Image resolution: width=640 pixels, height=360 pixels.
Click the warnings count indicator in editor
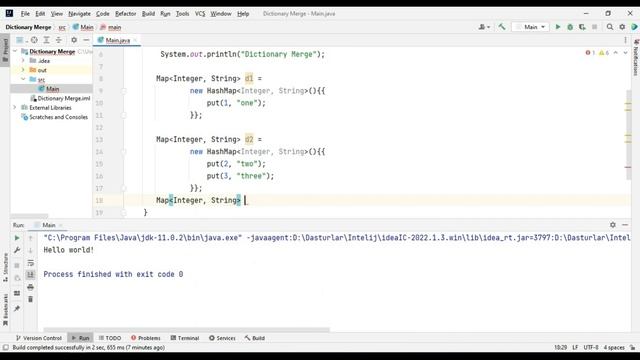(x=604, y=53)
